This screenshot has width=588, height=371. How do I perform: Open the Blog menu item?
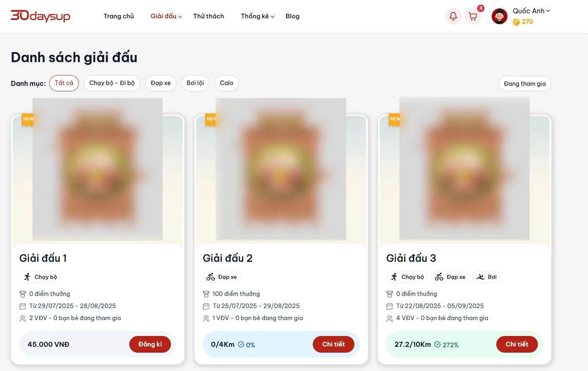click(x=292, y=16)
